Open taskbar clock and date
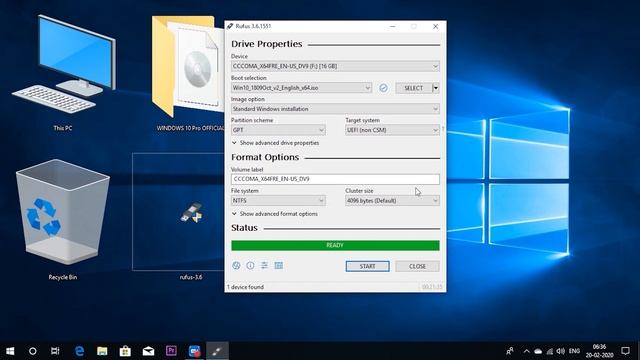Screen dimensions: 640x360 pyautogui.click(x=599, y=351)
